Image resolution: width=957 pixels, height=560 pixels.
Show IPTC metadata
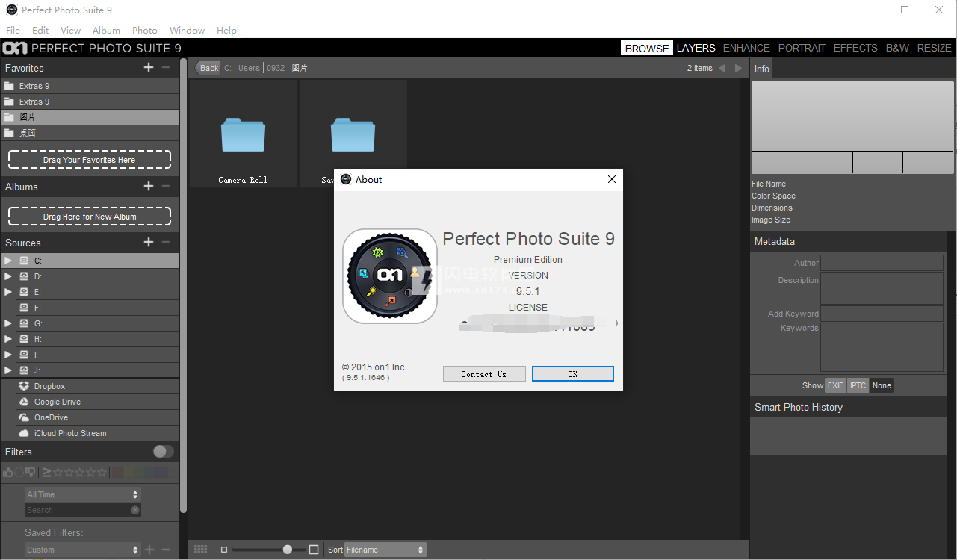858,385
